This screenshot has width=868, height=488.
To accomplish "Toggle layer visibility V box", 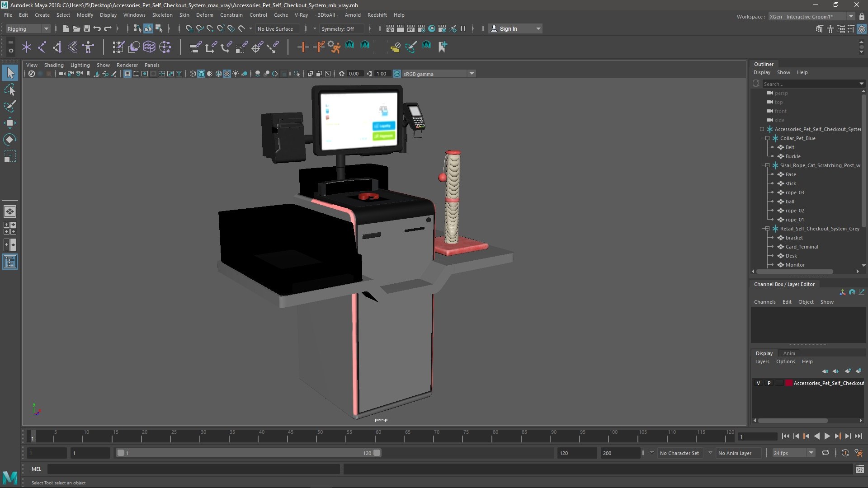I will tap(758, 383).
